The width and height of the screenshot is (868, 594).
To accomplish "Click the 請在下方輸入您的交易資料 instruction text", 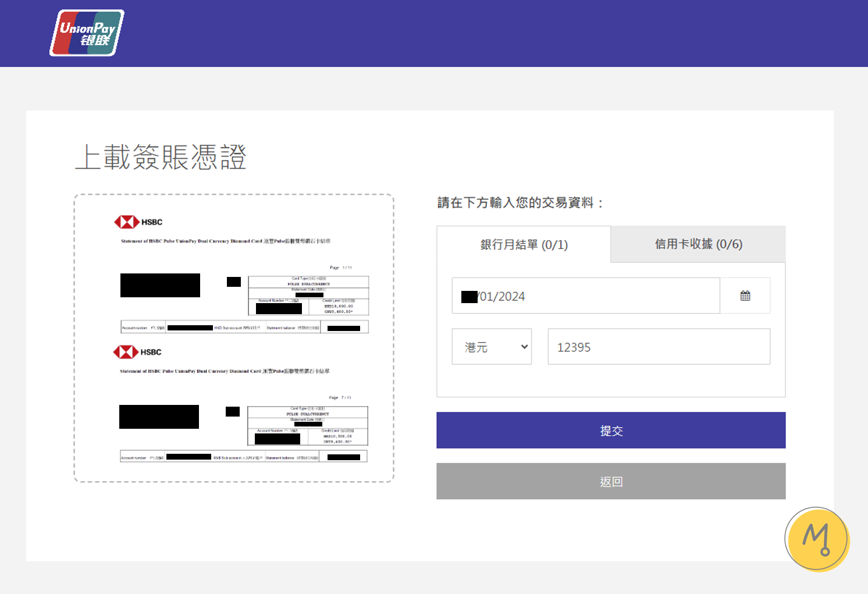I will coord(521,202).
